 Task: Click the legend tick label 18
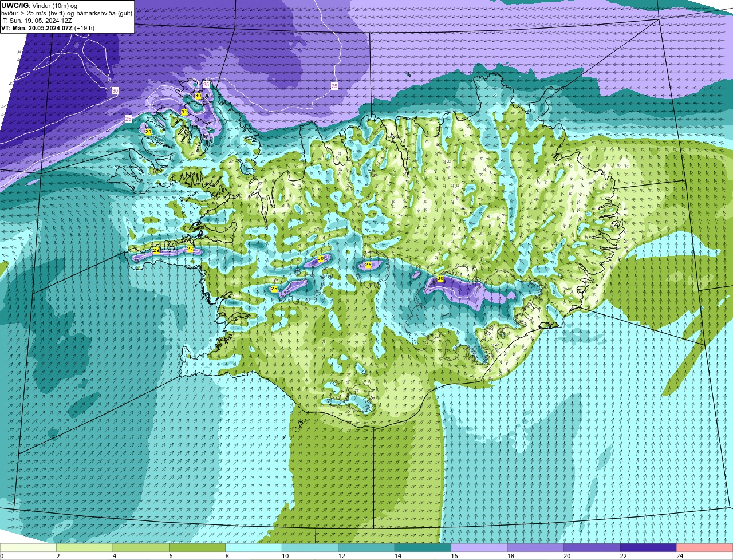pyautogui.click(x=510, y=556)
